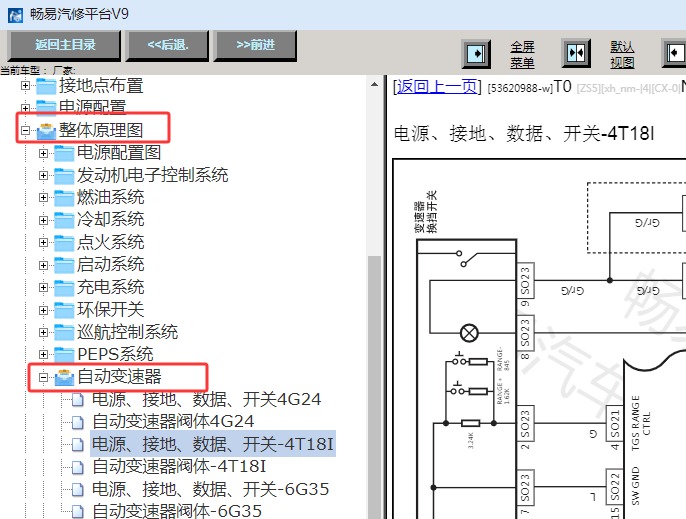Click document icon of 电源、接地、数据、开关4G24

77,400
